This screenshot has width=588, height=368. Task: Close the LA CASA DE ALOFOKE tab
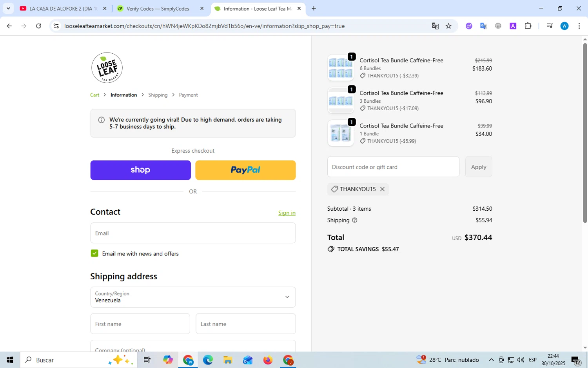[105, 8]
